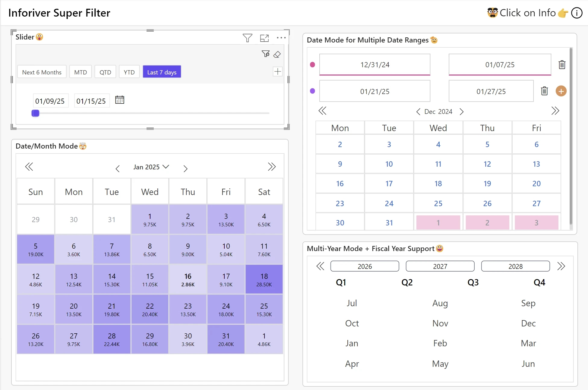The width and height of the screenshot is (588, 390).
Task: Select grayed day 30 in Jan 2025 calendar
Action: pyautogui.click(x=74, y=219)
